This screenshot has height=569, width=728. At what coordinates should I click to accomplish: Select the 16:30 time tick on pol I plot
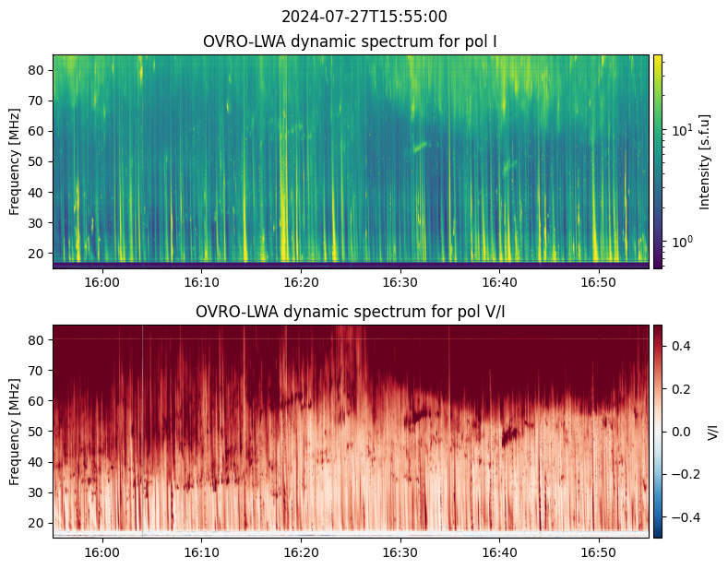pyautogui.click(x=400, y=281)
